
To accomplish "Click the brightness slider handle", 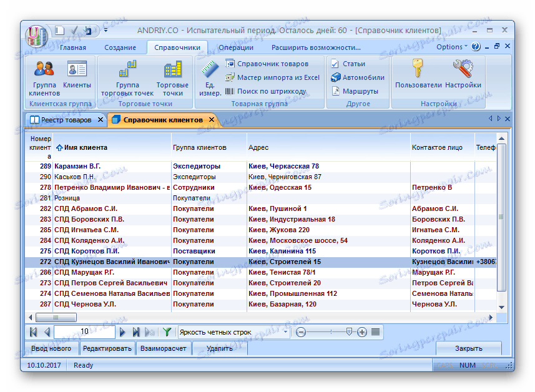I will 349,331.
